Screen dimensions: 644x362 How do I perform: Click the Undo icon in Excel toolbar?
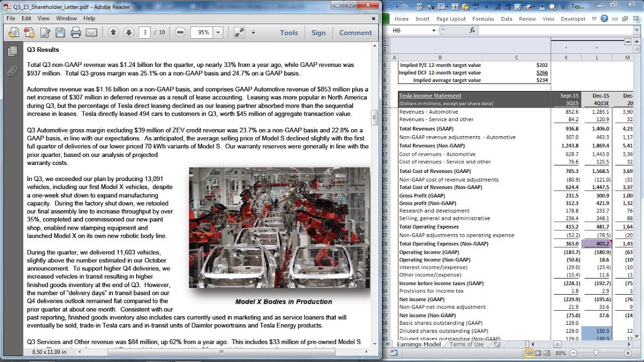(x=390, y=7)
